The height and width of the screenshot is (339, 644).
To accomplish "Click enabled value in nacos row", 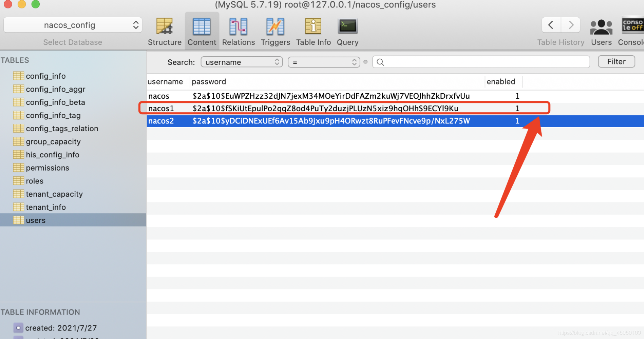I will 517,96.
